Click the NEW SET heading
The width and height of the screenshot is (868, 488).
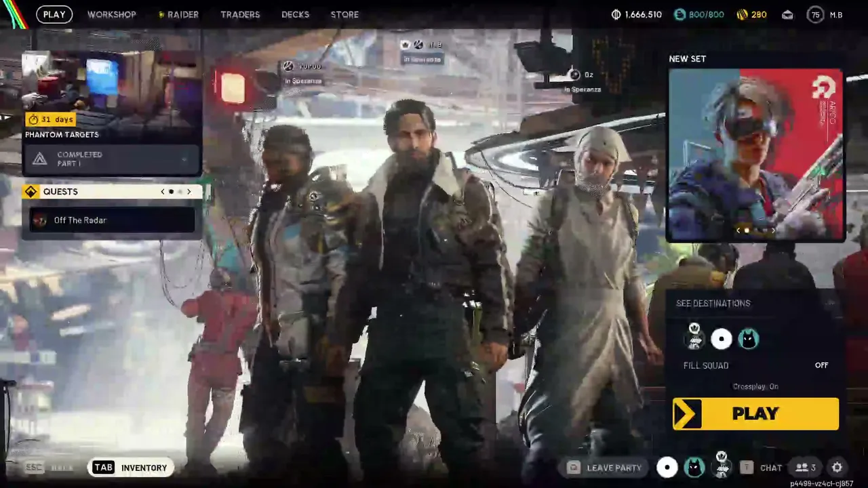coord(688,59)
